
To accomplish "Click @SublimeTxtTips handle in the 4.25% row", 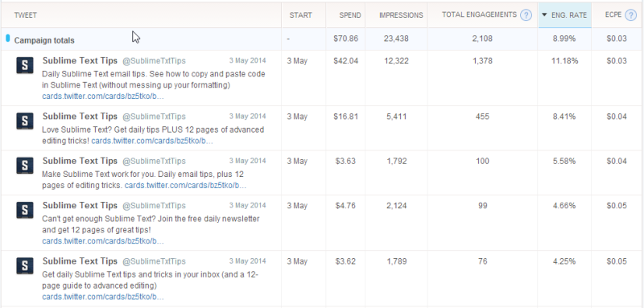I will (x=154, y=261).
